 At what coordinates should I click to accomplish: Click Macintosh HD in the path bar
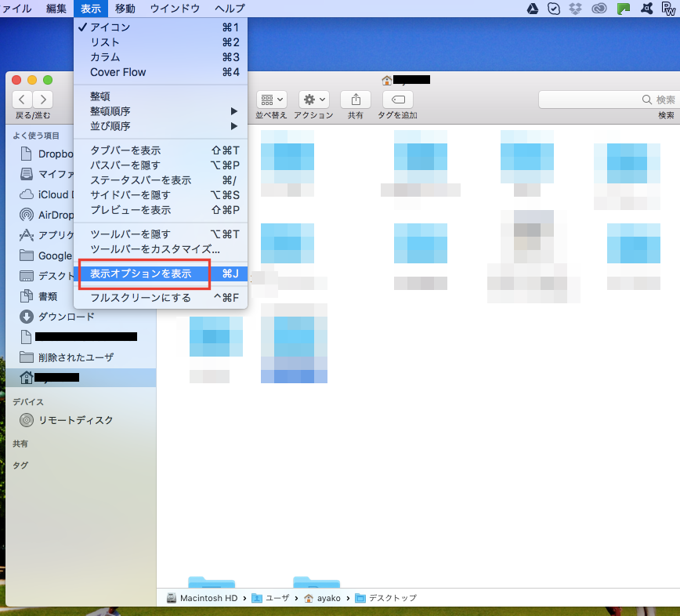click(x=203, y=598)
